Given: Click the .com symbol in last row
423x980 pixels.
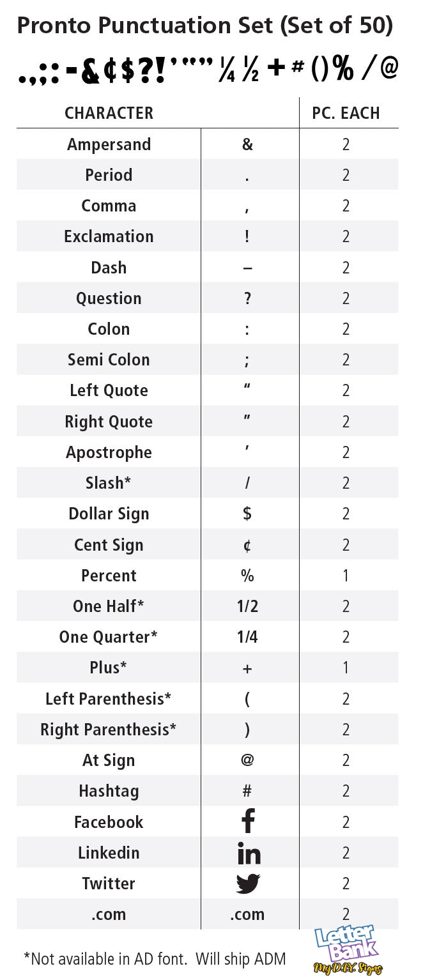Looking at the screenshot, I should point(248,915).
